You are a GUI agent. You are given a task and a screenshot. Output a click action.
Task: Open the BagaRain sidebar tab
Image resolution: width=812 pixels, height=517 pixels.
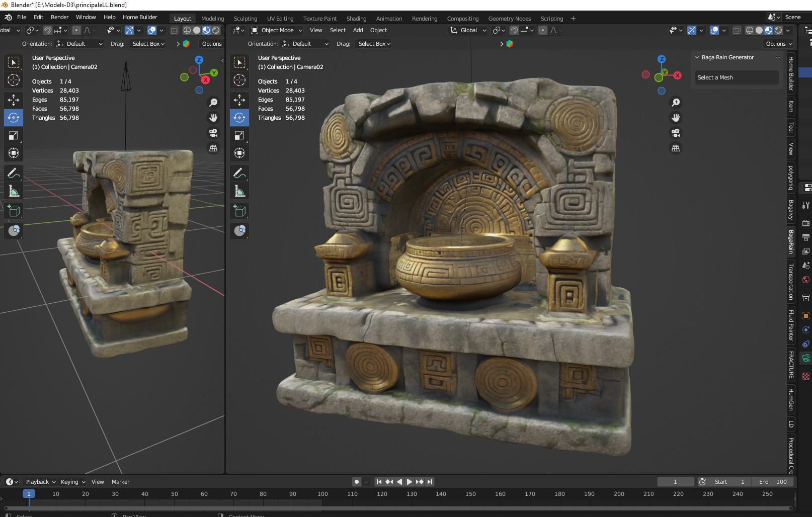(791, 241)
